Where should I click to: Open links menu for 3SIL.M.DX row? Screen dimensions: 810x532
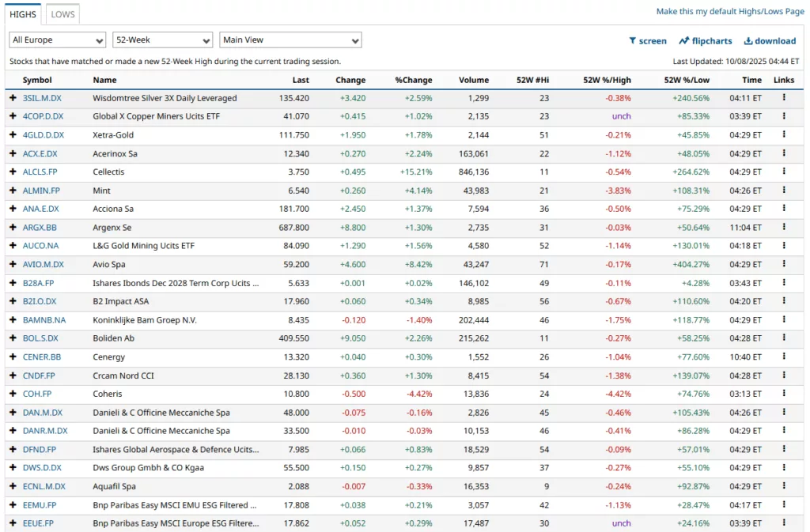coord(784,98)
